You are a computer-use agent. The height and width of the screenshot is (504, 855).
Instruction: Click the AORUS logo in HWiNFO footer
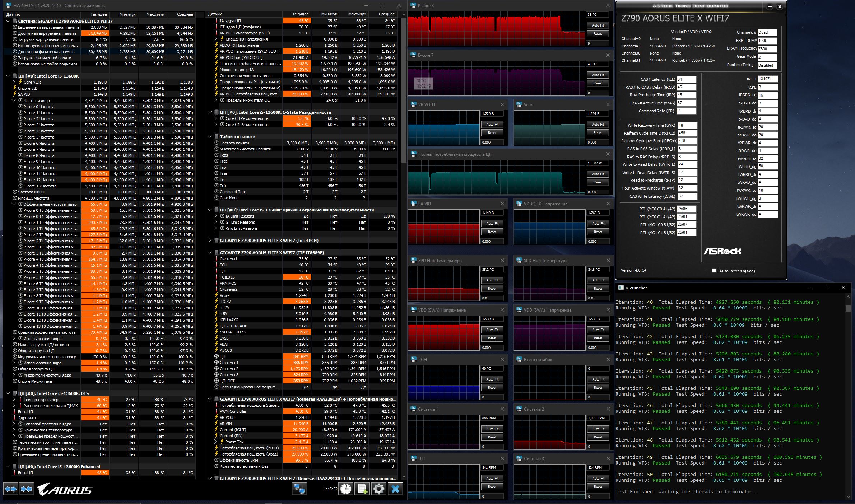(65, 489)
